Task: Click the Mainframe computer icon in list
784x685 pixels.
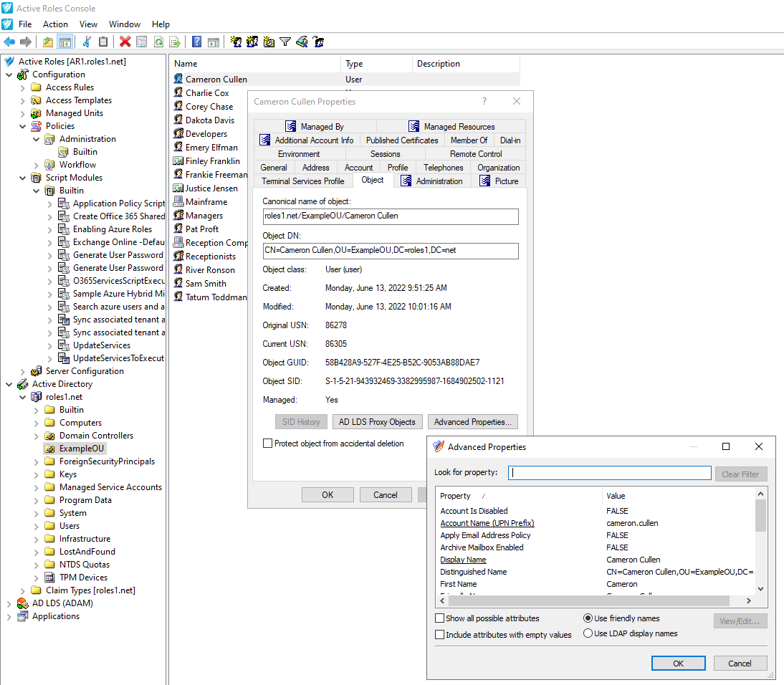Action: (x=178, y=201)
